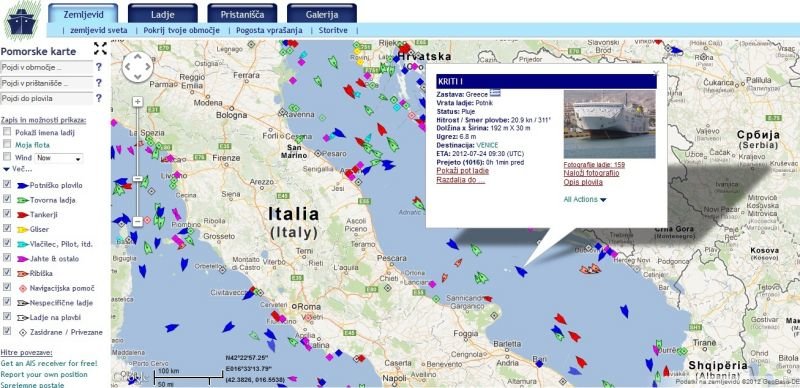Open the Opis plovila link
The height and width of the screenshot is (388, 800).
(x=583, y=182)
